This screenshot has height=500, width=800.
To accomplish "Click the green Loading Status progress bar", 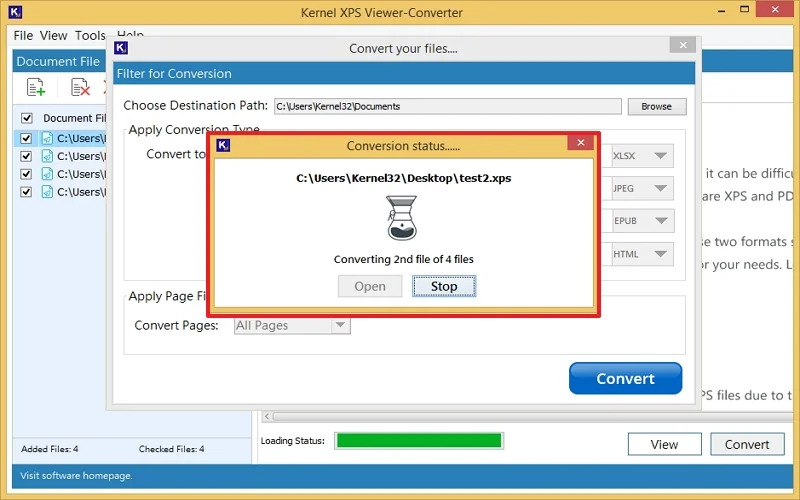I will 419,441.
